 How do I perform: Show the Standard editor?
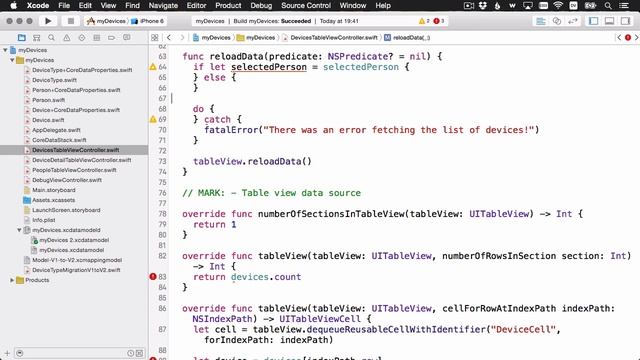[541, 21]
